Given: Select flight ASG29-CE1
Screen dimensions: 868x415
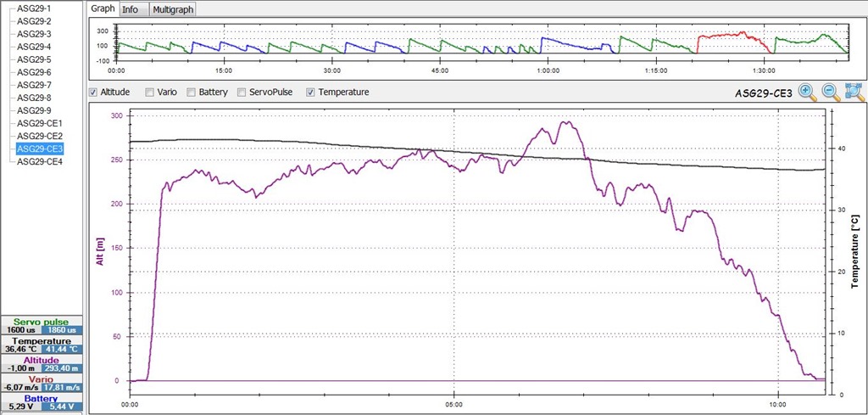Looking at the screenshot, I should pyautogui.click(x=39, y=123).
